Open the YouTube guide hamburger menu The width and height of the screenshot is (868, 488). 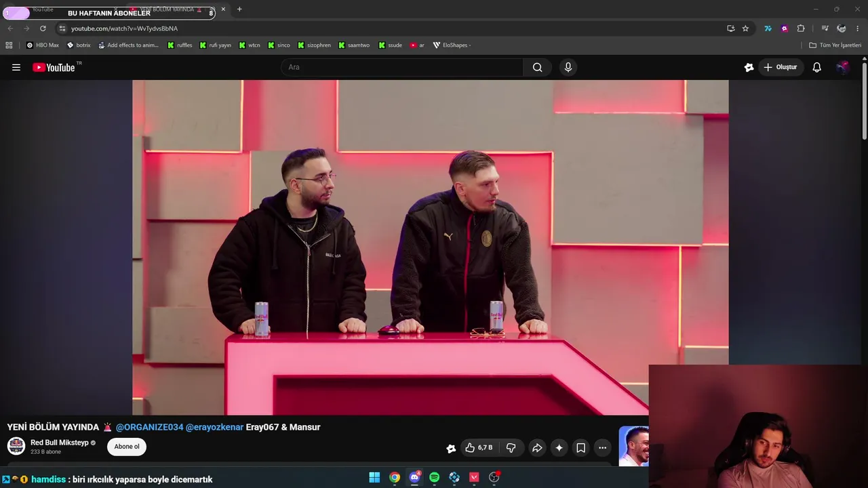point(16,67)
